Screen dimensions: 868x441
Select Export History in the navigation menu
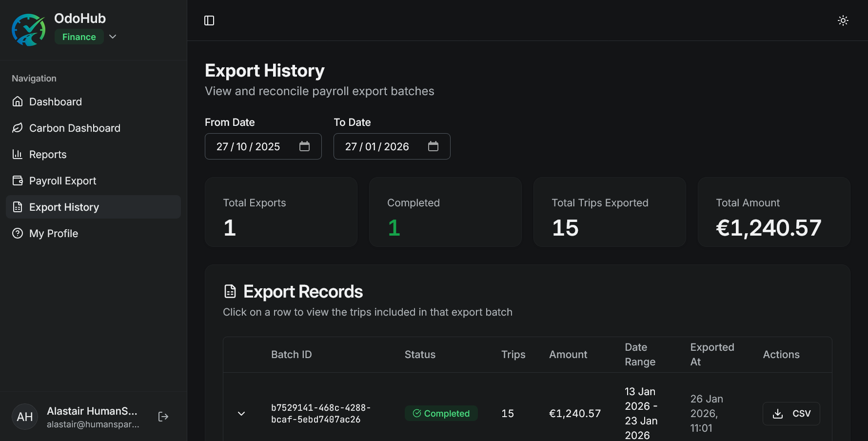coord(64,207)
